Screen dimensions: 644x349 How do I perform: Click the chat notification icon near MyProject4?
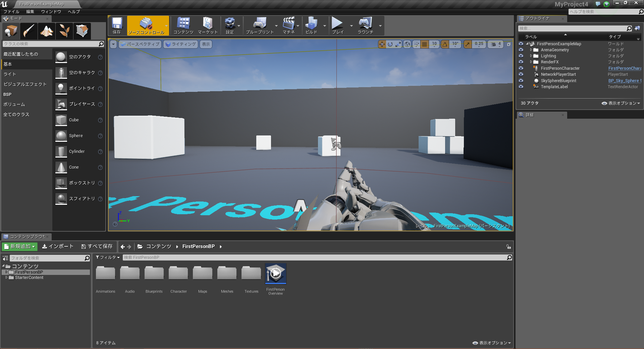point(598,4)
